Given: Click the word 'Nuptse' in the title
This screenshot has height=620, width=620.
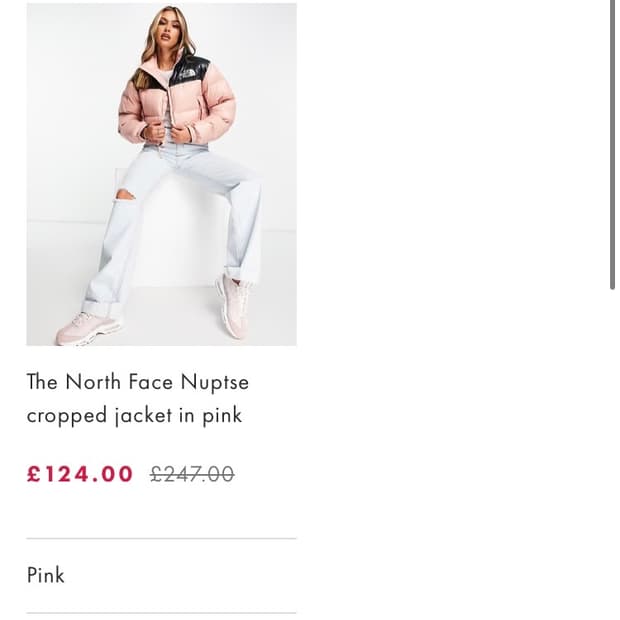Looking at the screenshot, I should click(x=215, y=383).
